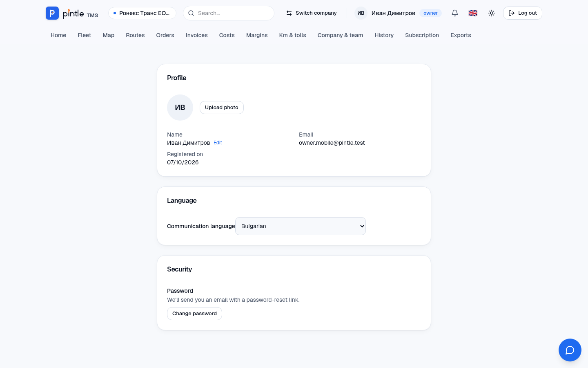
Task: Click the ИВ avatar in header
Action: pos(361,13)
